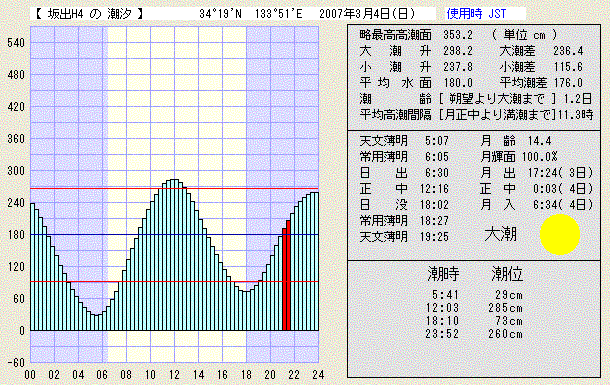Click the blue 使用時 JST label
The width and height of the screenshot is (610, 385).
[476, 14]
